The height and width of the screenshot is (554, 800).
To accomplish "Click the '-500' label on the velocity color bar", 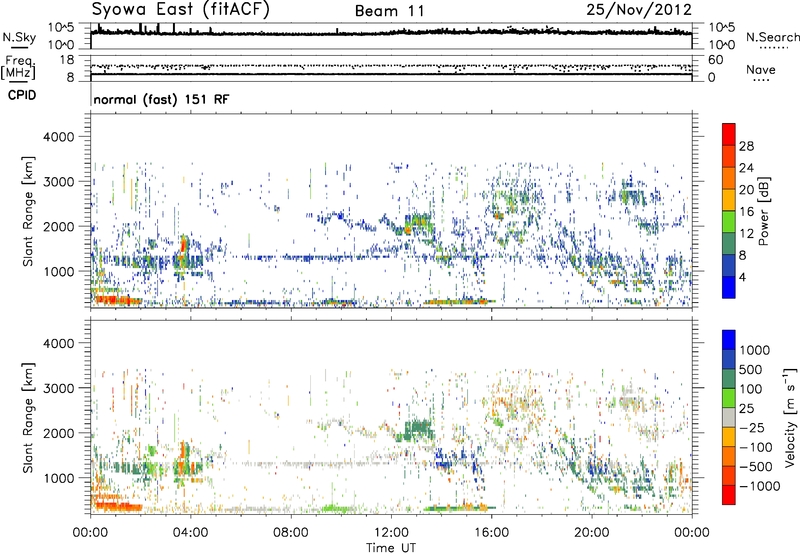I will coord(756,467).
